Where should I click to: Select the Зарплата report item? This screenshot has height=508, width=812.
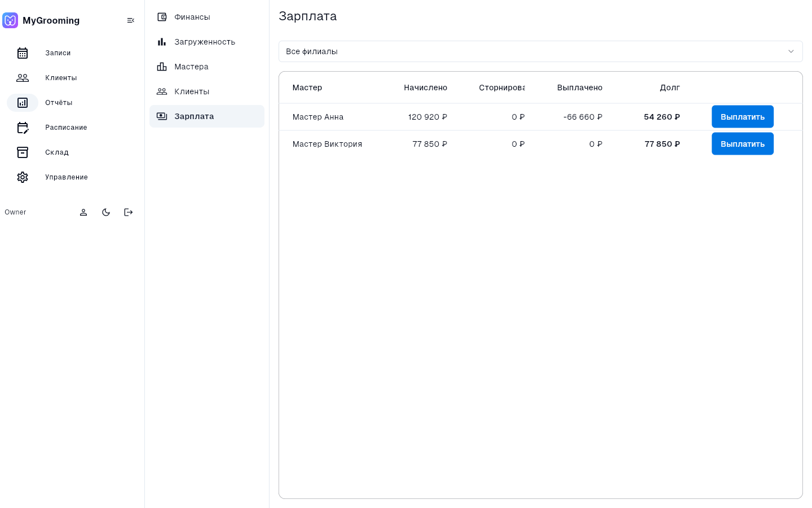pyautogui.click(x=207, y=116)
